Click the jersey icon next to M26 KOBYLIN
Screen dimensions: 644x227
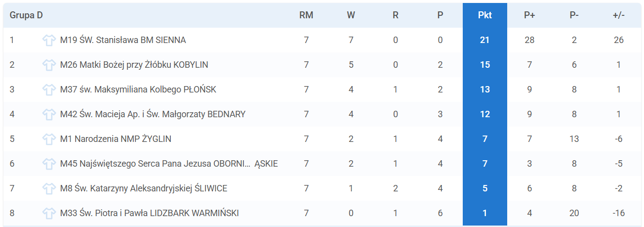(49, 65)
